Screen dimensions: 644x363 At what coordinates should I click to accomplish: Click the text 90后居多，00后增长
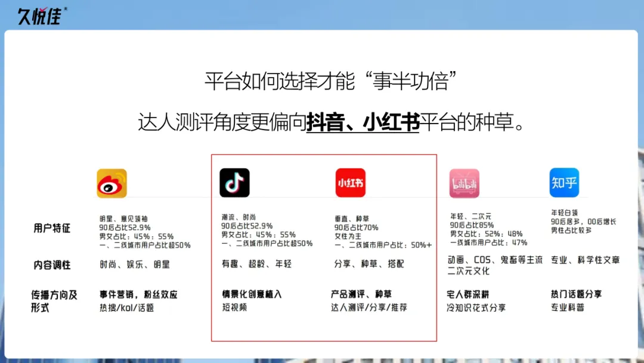[584, 222]
